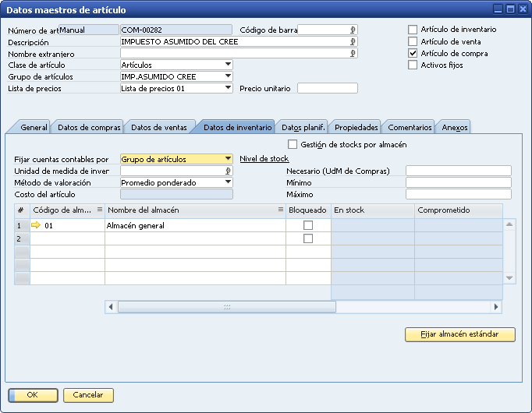
Task: Enable the Artículo de inventario checkbox
Action: point(413,30)
